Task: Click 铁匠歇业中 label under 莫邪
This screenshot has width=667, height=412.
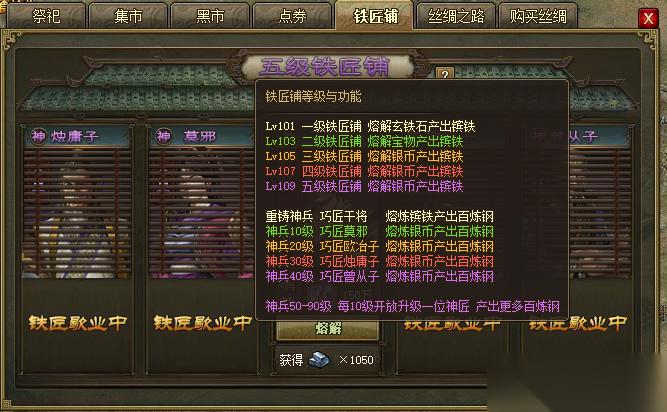Action: [203, 323]
